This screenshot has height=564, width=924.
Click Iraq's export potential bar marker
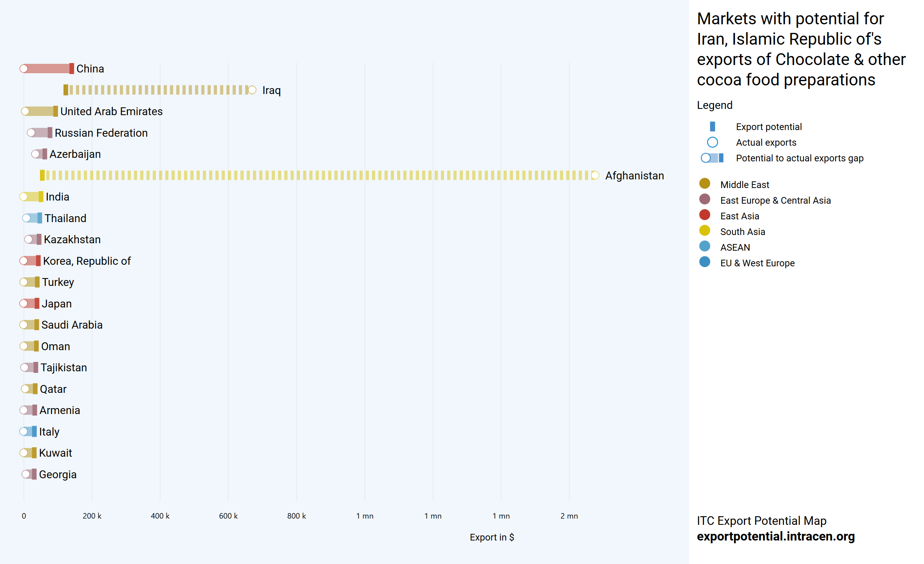point(66,90)
